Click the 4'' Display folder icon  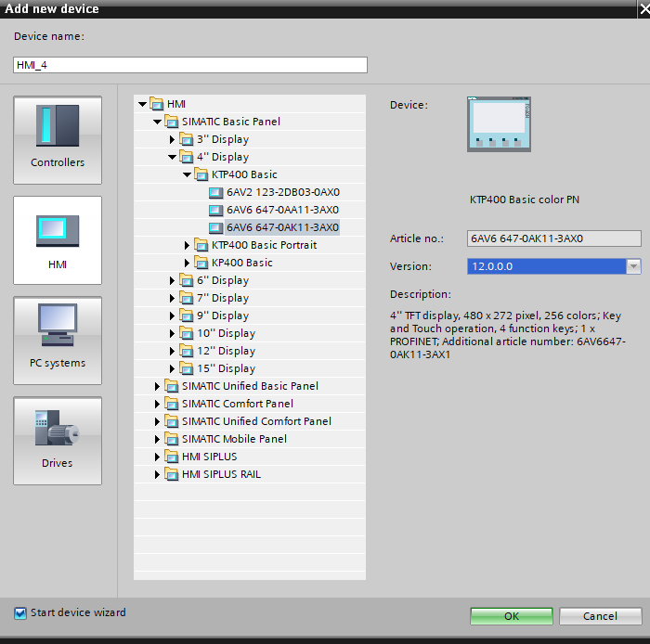186,157
